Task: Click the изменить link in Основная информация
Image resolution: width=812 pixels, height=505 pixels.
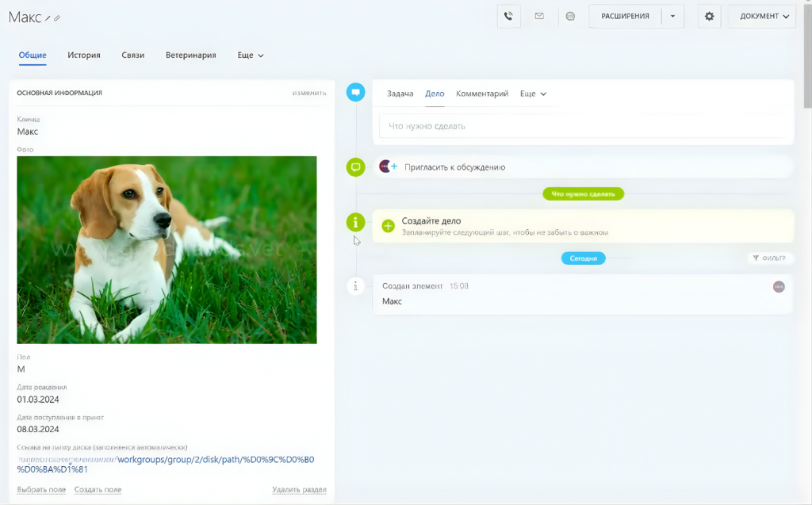Action: pos(308,93)
